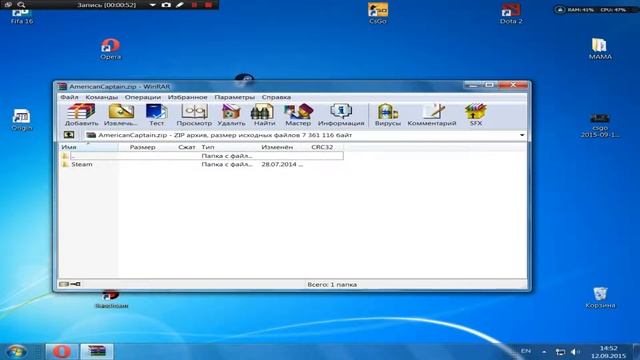Open the Файл menu
This screenshot has width=640, height=360.
pyautogui.click(x=69, y=97)
